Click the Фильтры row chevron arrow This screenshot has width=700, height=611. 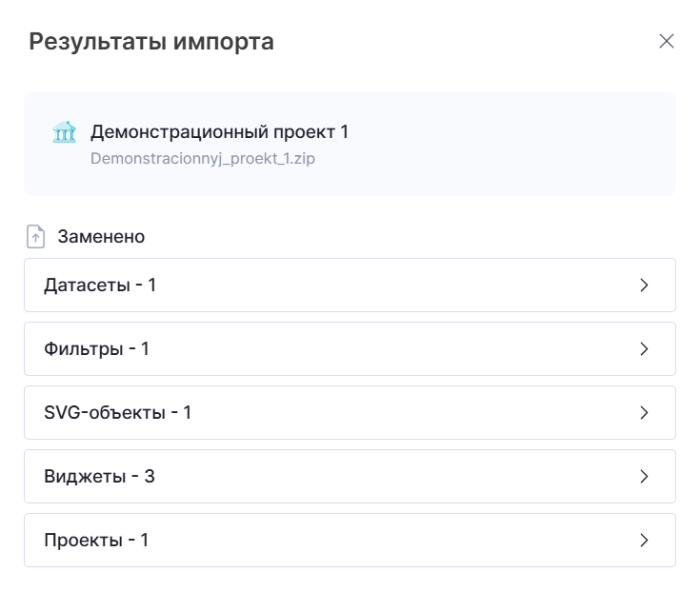[644, 348]
